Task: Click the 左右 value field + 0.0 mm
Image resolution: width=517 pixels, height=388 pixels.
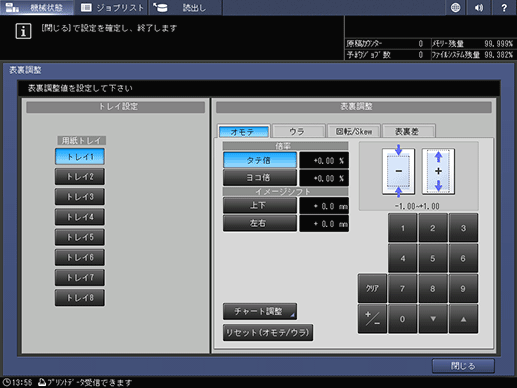Action: click(324, 223)
